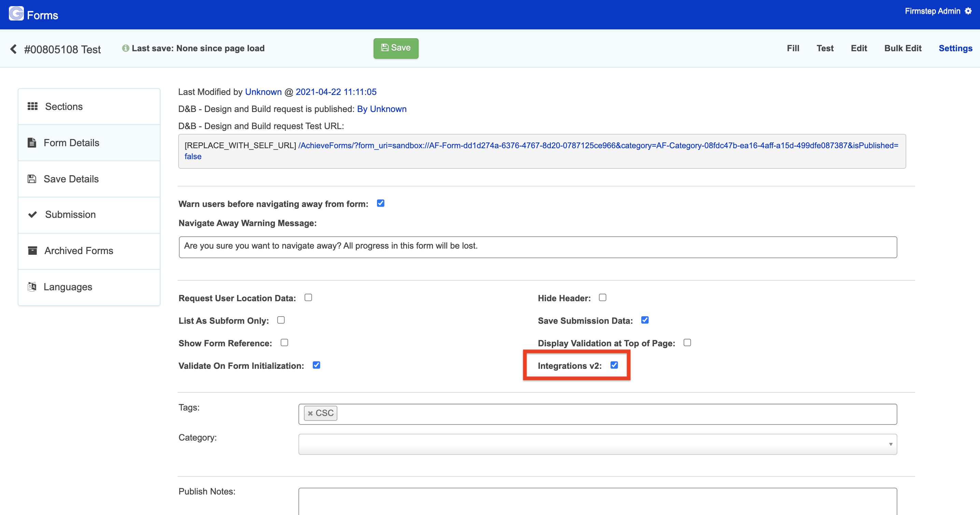Check the Hide Header checkbox

click(x=603, y=297)
